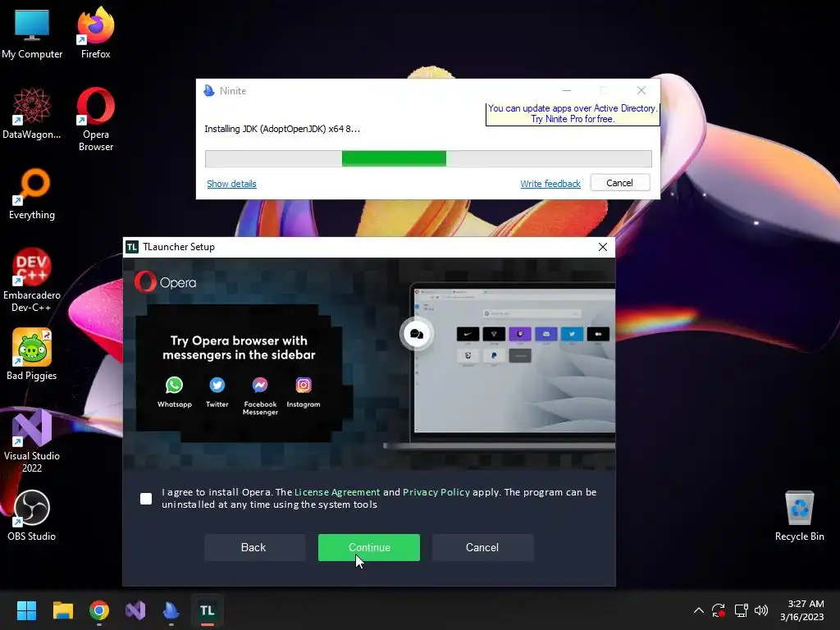The height and width of the screenshot is (630, 840).
Task: Open Write feedback link in Ninite
Action: 550,184
